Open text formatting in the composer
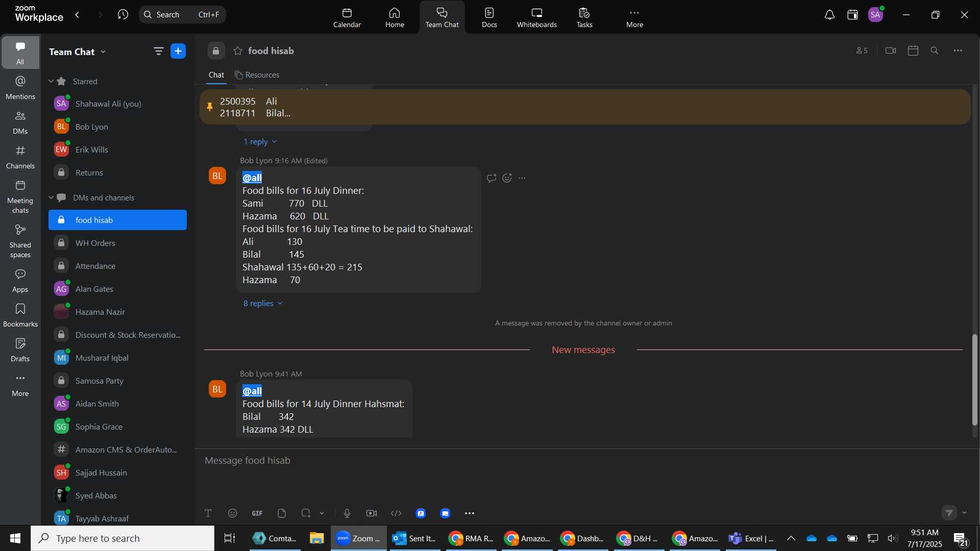The width and height of the screenshot is (980, 551). tap(208, 513)
